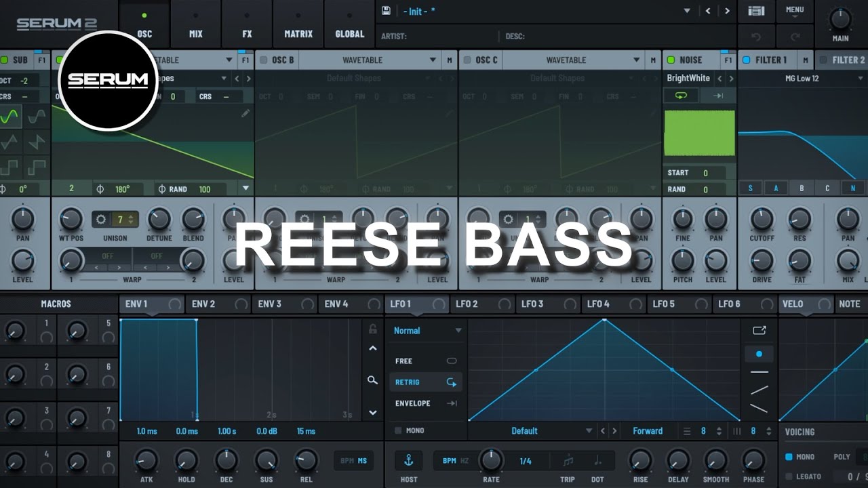The height and width of the screenshot is (488, 868).
Task: Open the MENU button
Action: coord(795,10)
